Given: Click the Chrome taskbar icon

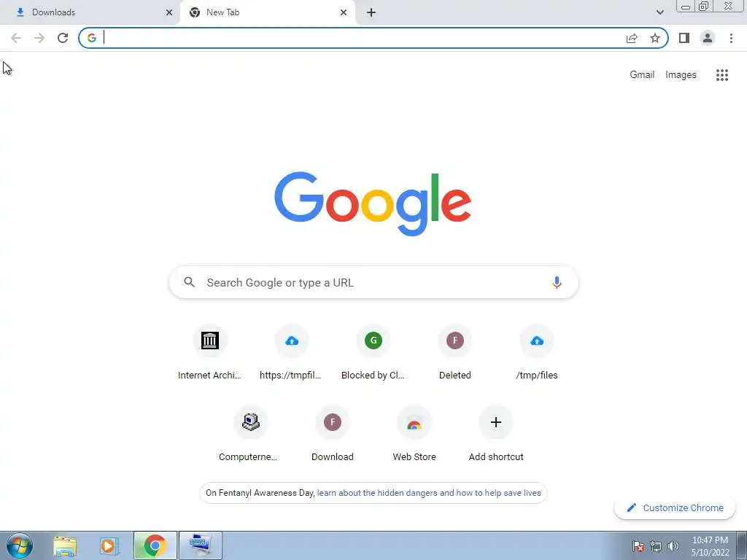Looking at the screenshot, I should click(x=155, y=545).
